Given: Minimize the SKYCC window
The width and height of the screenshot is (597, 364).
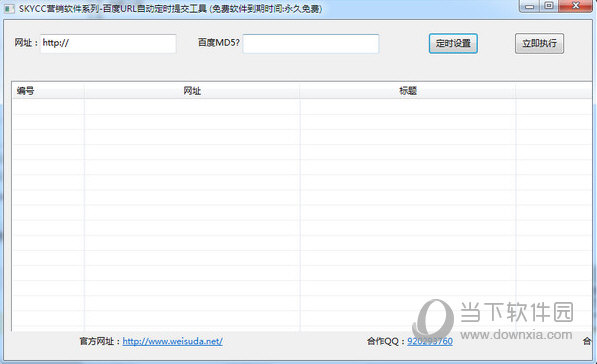Looking at the screenshot, I should 529,6.
